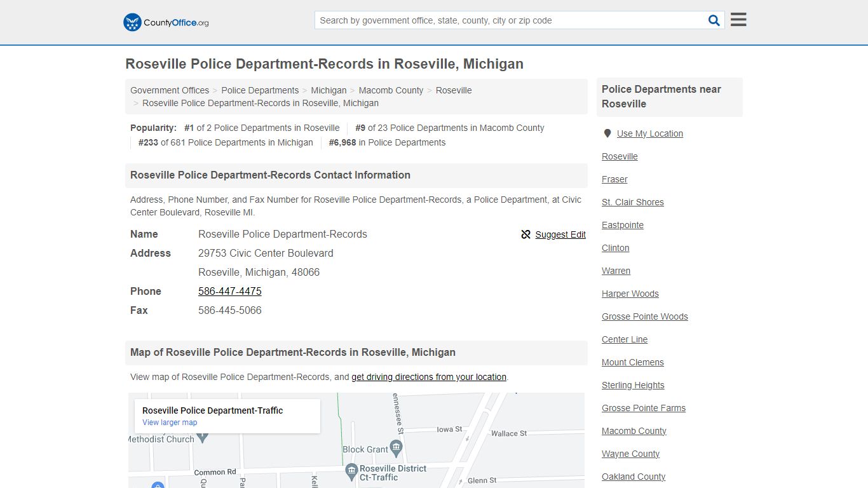868x488 pixels.
Task: Open Wayne County link
Action: pyautogui.click(x=631, y=454)
